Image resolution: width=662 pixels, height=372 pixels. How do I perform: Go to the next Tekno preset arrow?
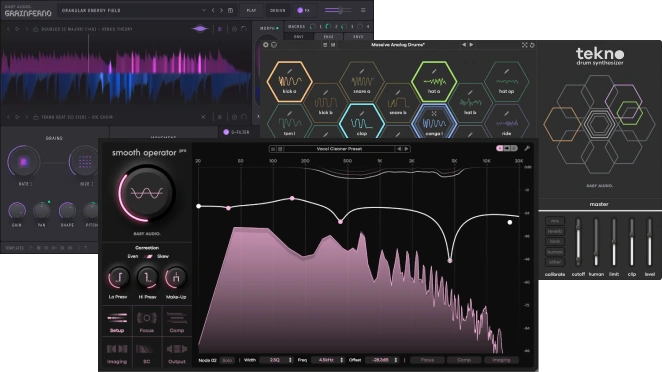click(471, 44)
